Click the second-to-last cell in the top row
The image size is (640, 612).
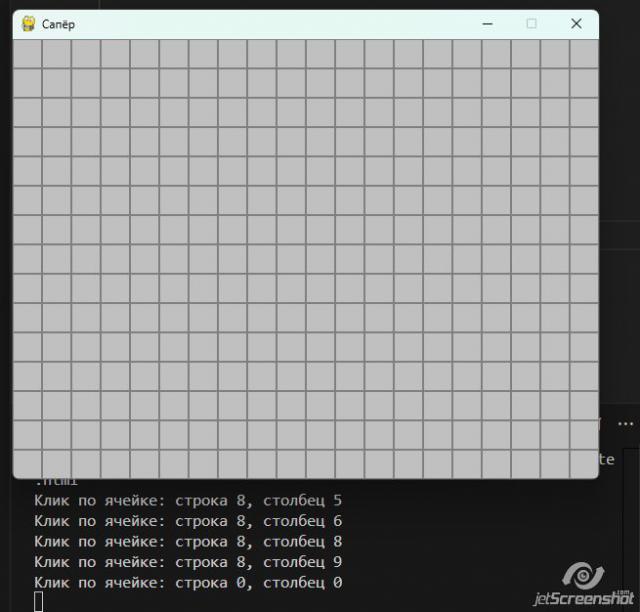[555, 54]
